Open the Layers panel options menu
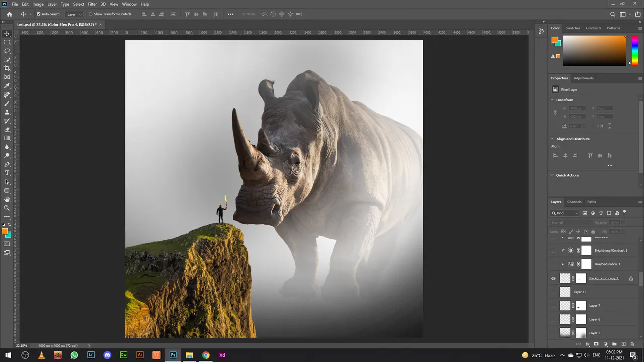Viewport: 644px width, 362px height. click(x=640, y=202)
